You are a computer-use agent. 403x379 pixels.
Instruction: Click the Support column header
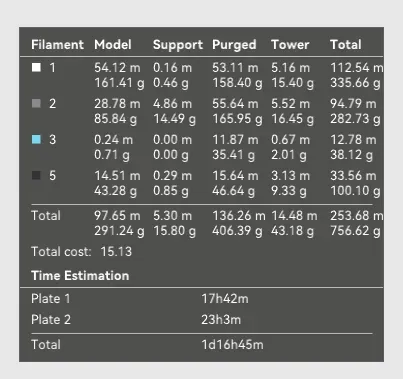pyautogui.click(x=178, y=45)
